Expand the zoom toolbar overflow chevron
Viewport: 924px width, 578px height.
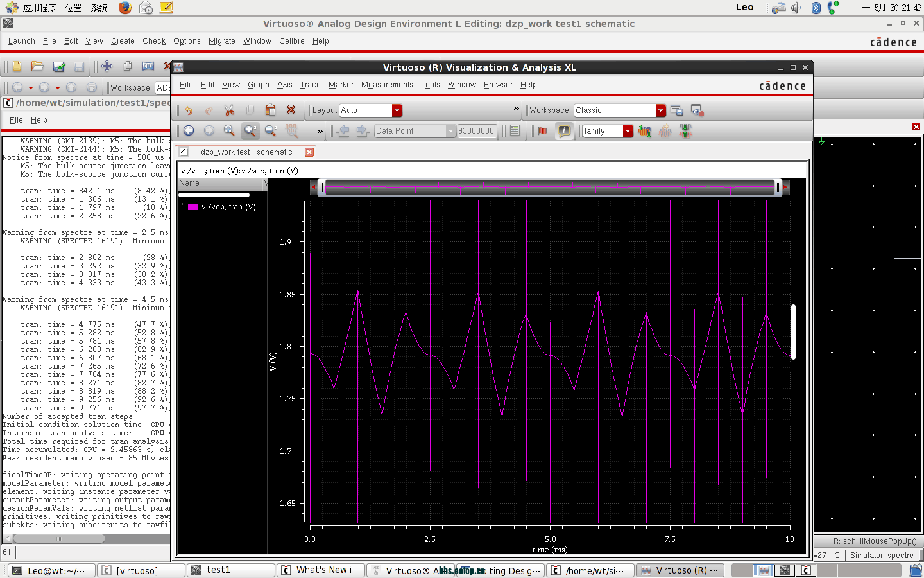[x=320, y=131]
